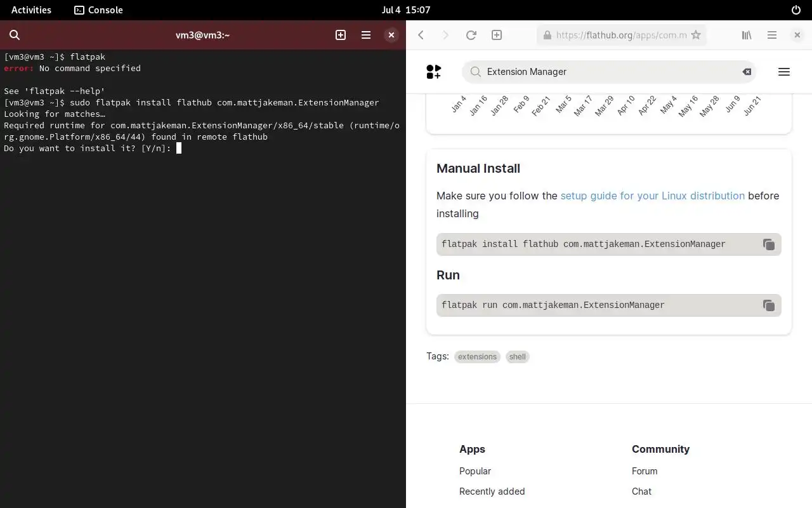Open the terminal search icon

[x=15, y=35]
